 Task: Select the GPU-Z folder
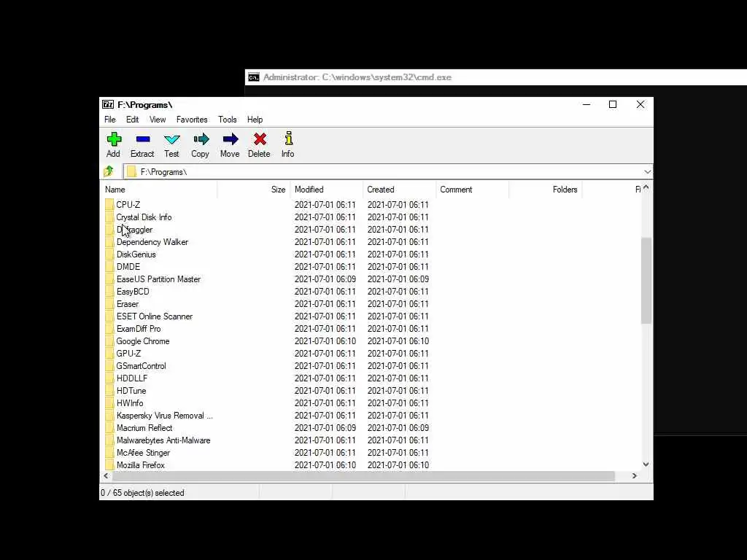[128, 354]
